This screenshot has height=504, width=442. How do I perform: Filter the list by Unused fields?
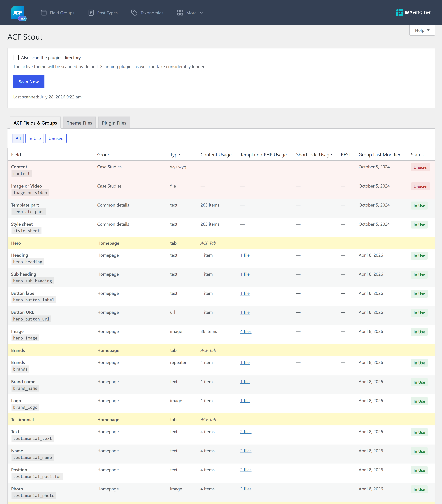point(56,139)
